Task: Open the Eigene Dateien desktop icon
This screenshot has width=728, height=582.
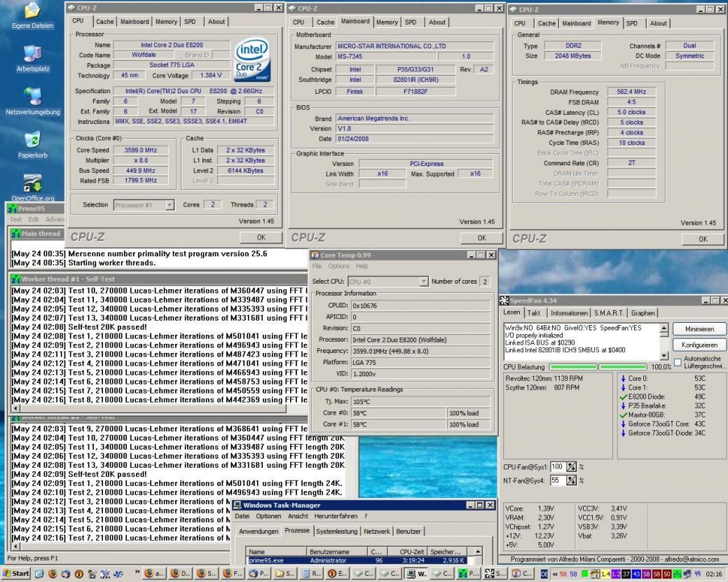Action: (32, 12)
